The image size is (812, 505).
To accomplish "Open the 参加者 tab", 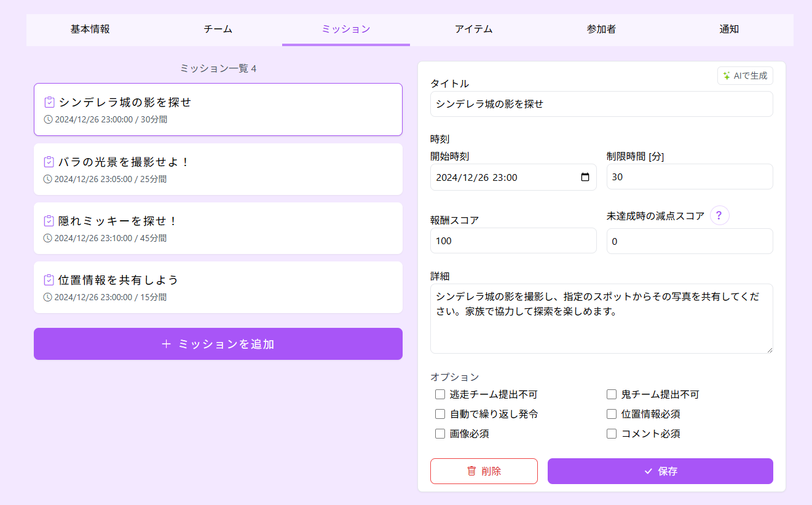I will tap(602, 30).
